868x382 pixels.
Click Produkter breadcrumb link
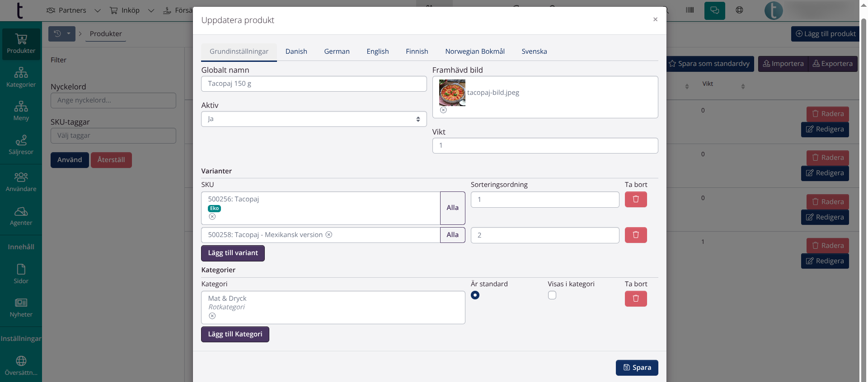(106, 34)
